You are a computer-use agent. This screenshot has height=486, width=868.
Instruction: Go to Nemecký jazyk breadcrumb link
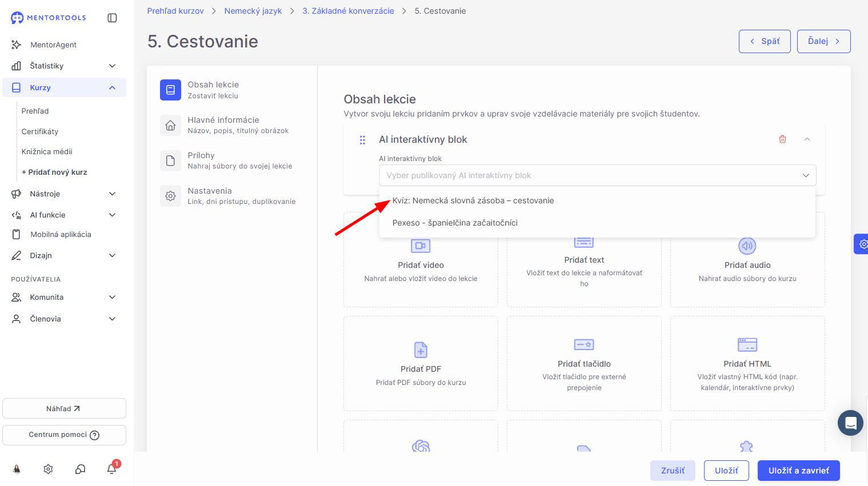[x=253, y=11]
